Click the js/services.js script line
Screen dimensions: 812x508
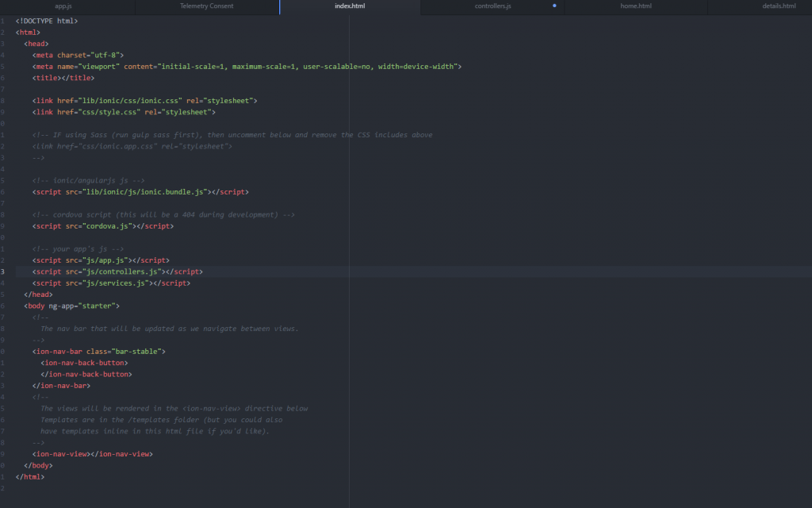point(111,283)
